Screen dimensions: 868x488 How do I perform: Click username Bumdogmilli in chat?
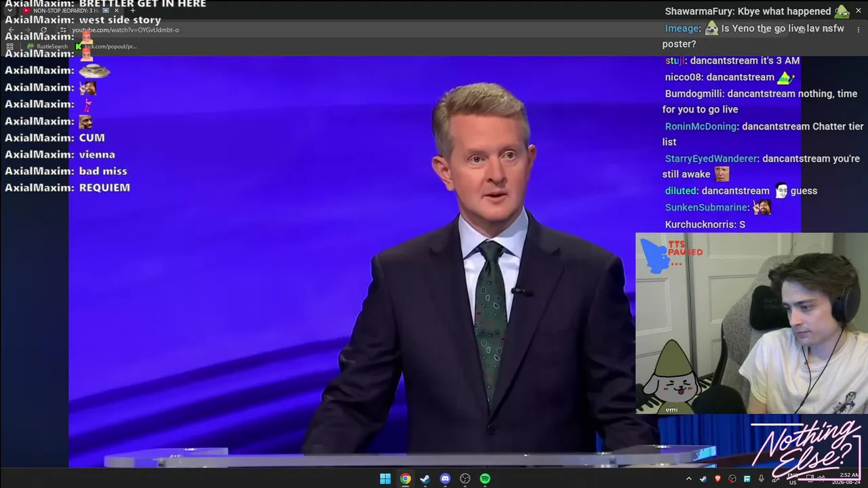point(694,94)
